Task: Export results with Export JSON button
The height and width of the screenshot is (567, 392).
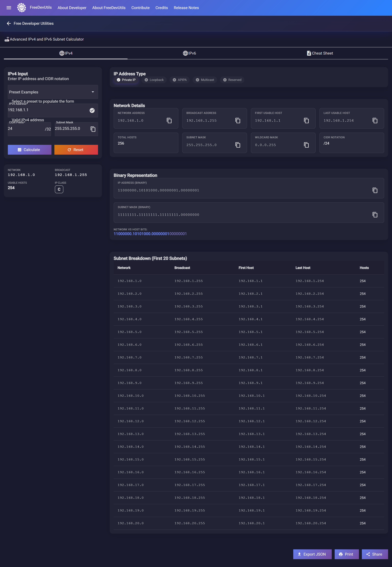Action: [312, 554]
